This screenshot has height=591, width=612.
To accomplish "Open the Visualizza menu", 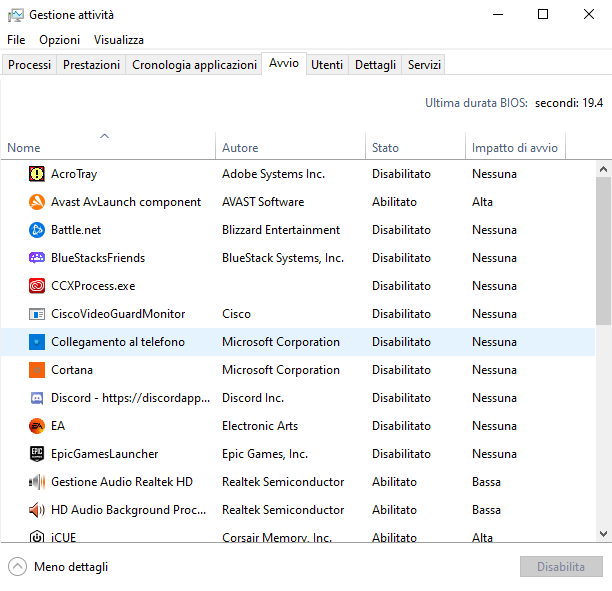I will click(x=119, y=40).
